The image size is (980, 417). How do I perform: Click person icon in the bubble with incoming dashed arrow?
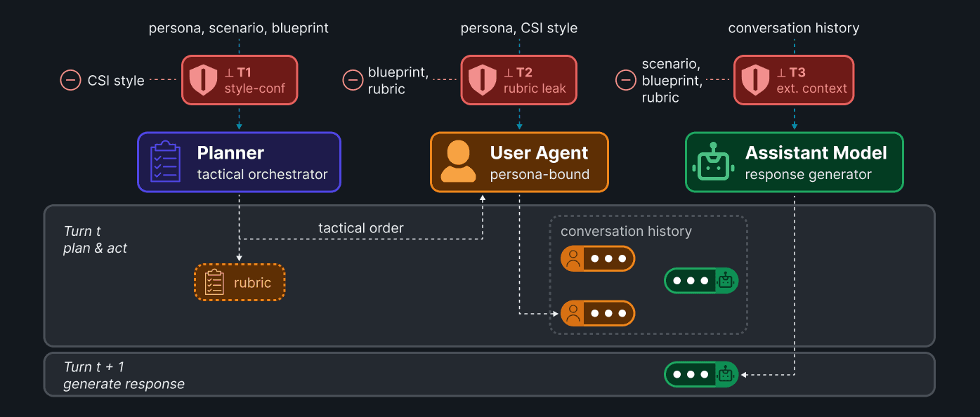[x=573, y=313]
